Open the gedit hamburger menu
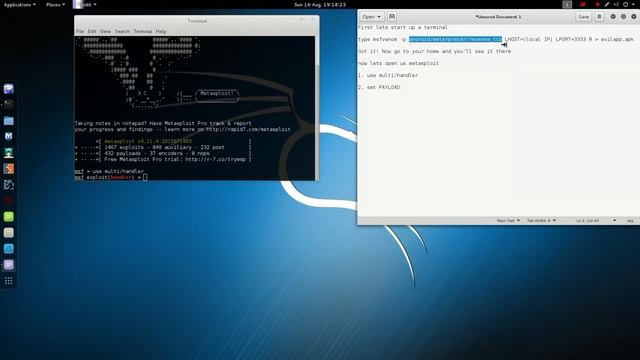The height and width of the screenshot is (360, 640). coord(599,17)
